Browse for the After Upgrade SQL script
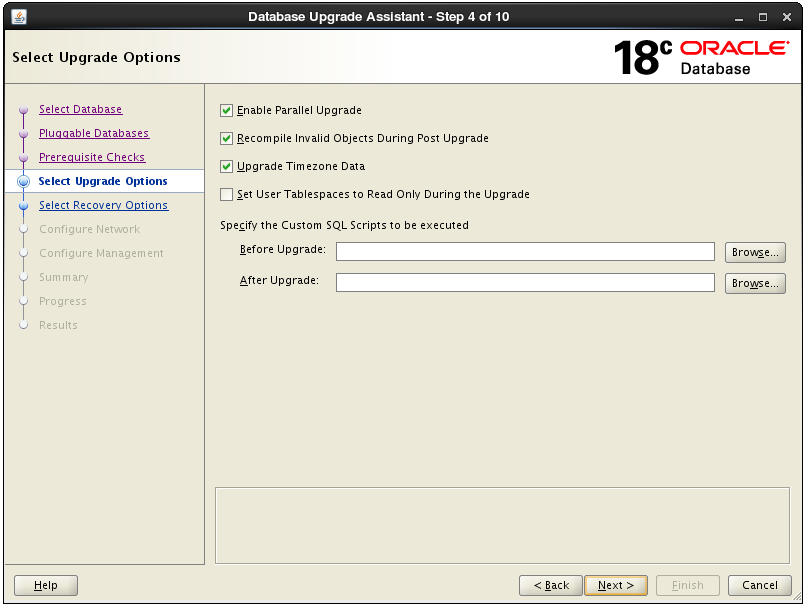Viewport: 805px width, 606px height. pos(755,283)
